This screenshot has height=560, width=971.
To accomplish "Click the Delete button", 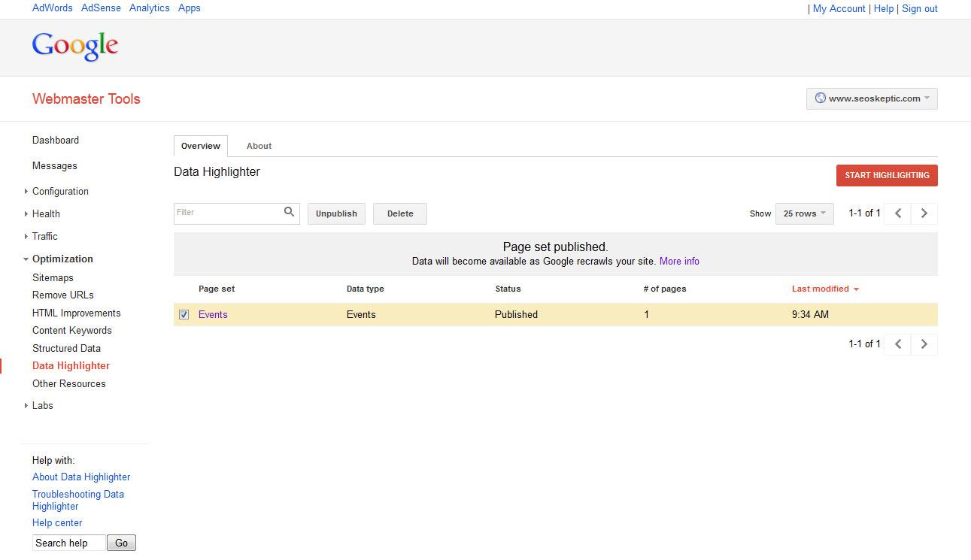I will tap(400, 213).
